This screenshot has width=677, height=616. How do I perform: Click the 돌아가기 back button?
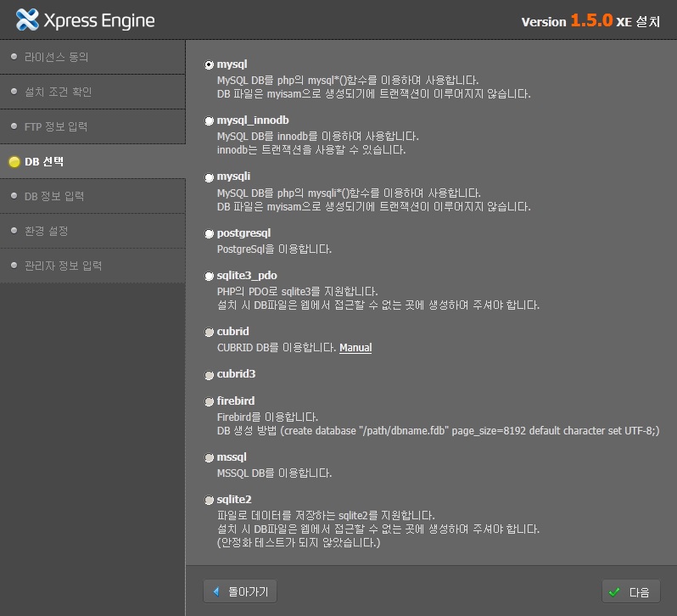click(240, 591)
